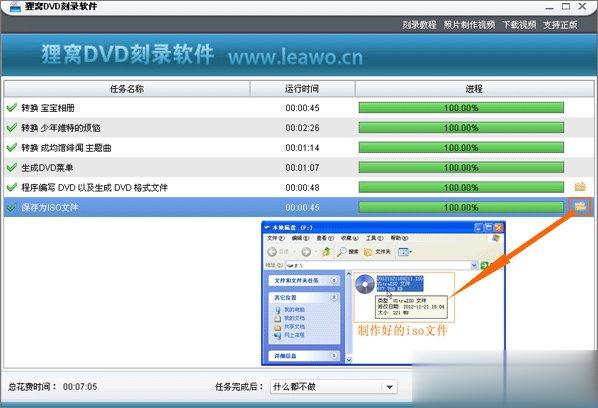Click total time value 00:07:05
This screenshot has width=598, height=408.
click(x=80, y=387)
